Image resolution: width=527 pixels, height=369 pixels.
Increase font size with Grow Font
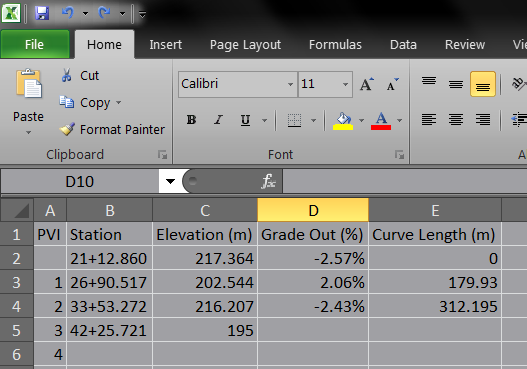point(366,84)
